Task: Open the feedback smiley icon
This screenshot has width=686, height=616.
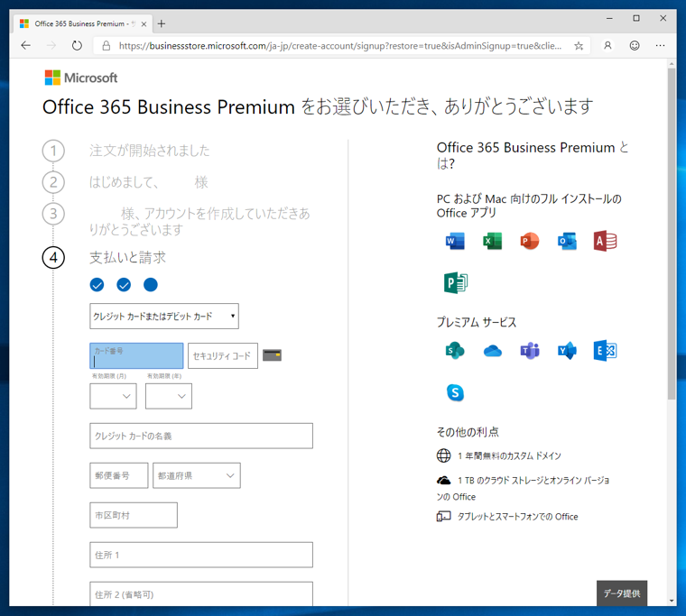Action: pos(635,45)
